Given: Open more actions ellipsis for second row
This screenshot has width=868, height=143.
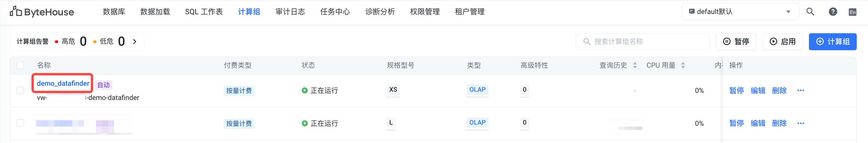Looking at the screenshot, I should [x=801, y=123].
